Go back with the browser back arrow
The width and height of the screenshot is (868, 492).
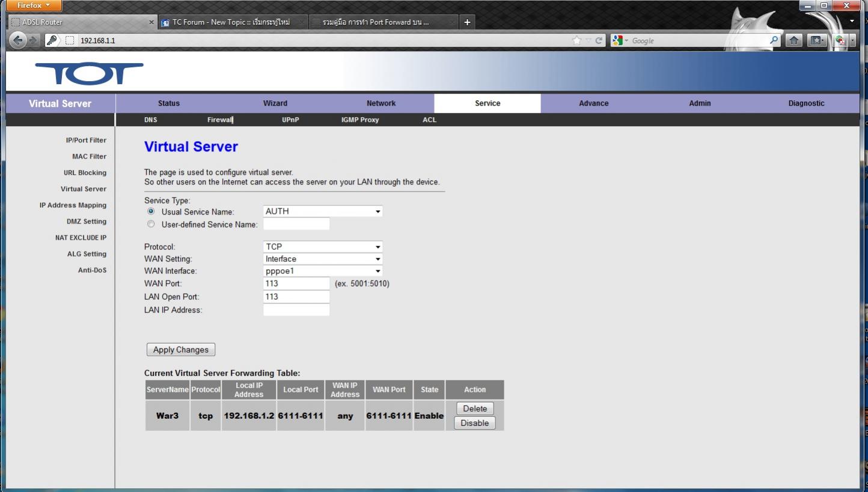click(19, 40)
